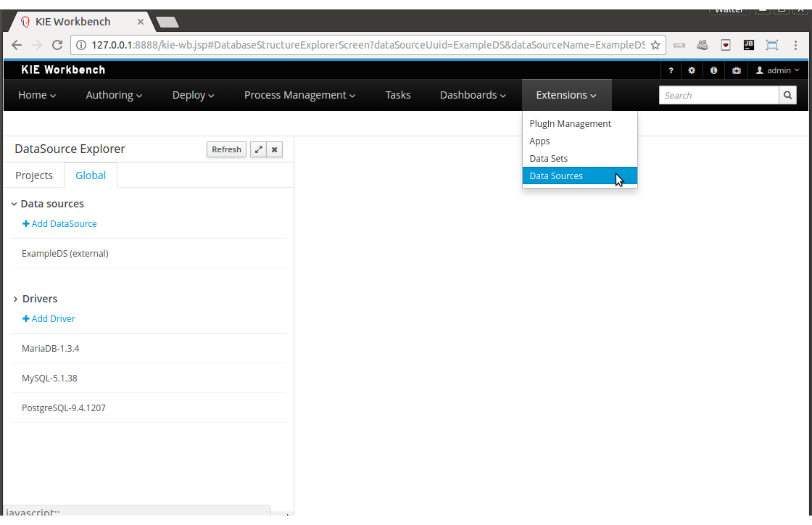The width and height of the screenshot is (812, 525).
Task: Open the Authoring dropdown menu
Action: [114, 95]
